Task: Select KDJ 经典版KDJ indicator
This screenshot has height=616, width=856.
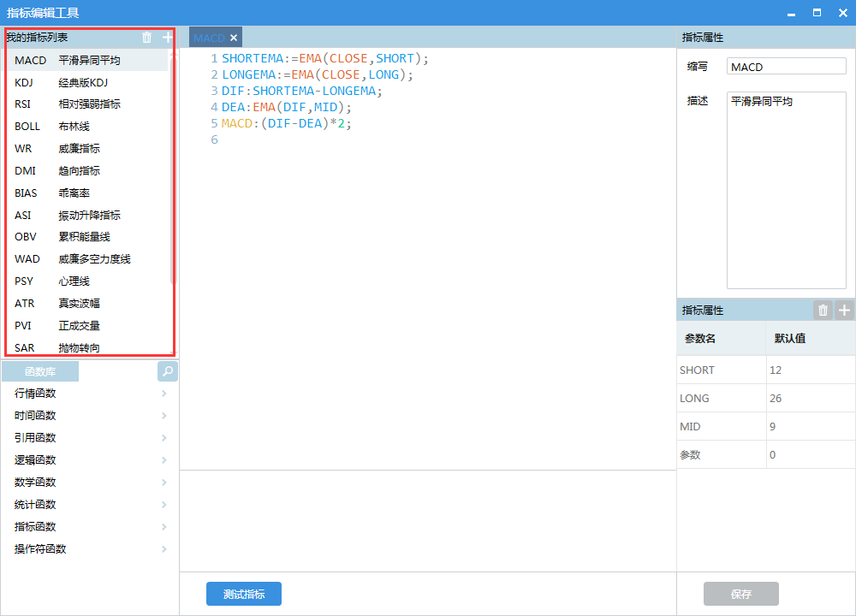Action: [87, 82]
